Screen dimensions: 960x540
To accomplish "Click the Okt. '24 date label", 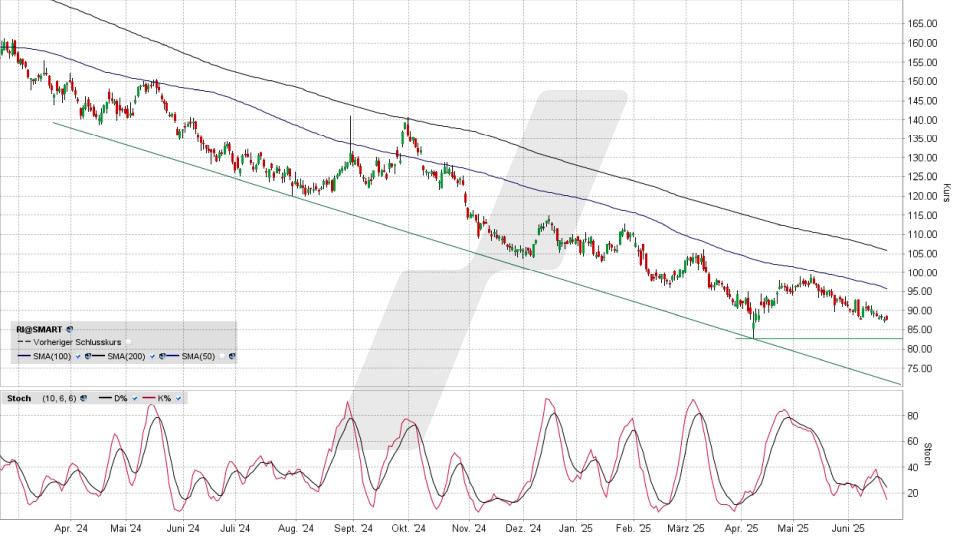I will point(409,528).
